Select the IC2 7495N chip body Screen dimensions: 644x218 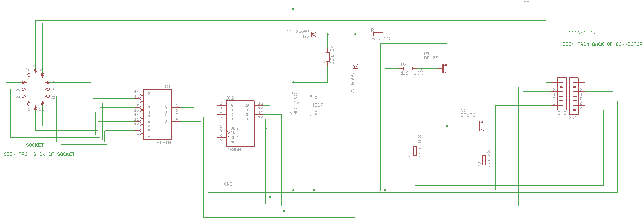click(240, 124)
